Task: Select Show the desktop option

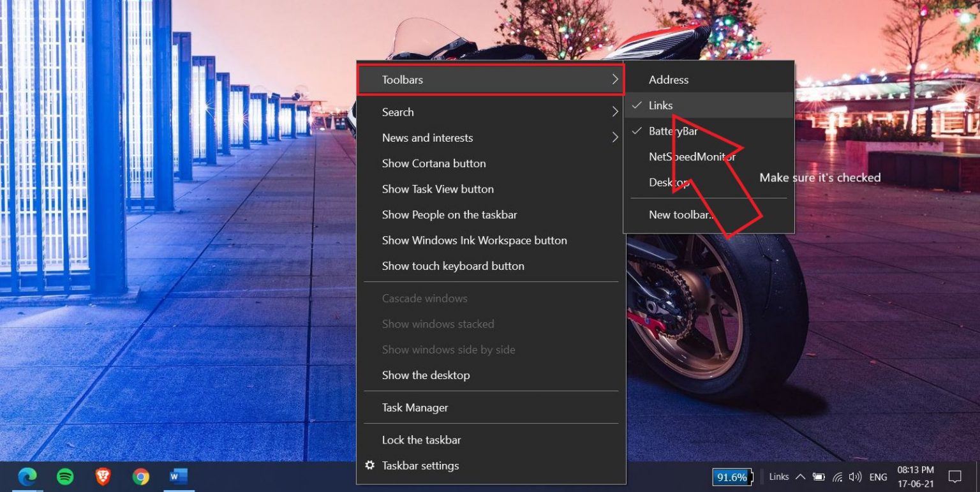Action: tap(426, 375)
